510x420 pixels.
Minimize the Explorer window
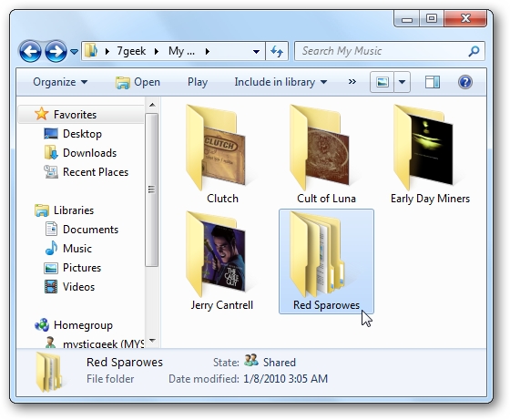coord(406,18)
